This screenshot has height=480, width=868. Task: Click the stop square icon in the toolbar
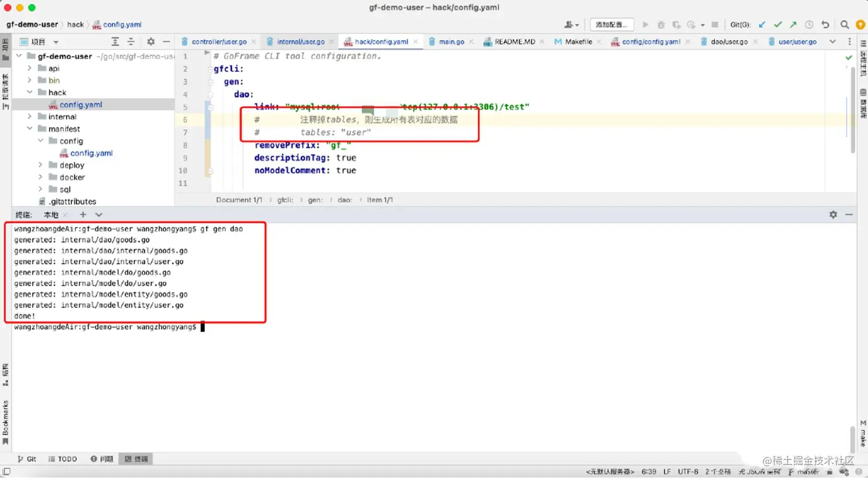[x=715, y=25]
